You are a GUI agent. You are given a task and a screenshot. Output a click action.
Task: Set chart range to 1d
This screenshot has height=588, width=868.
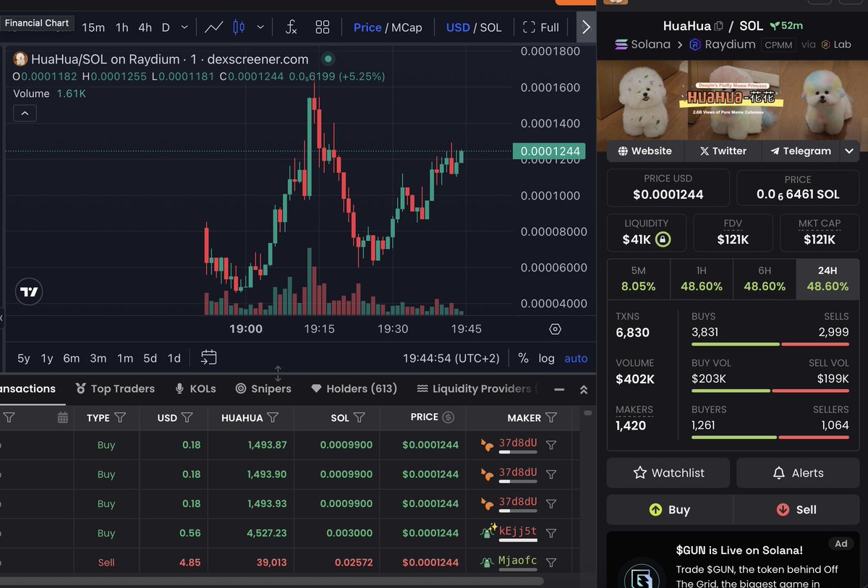click(174, 358)
